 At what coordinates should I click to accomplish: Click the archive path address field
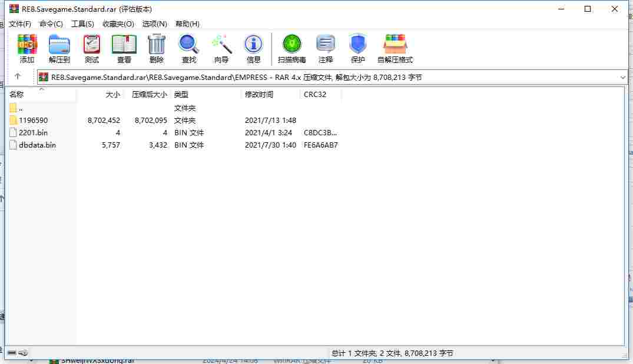[331, 77]
